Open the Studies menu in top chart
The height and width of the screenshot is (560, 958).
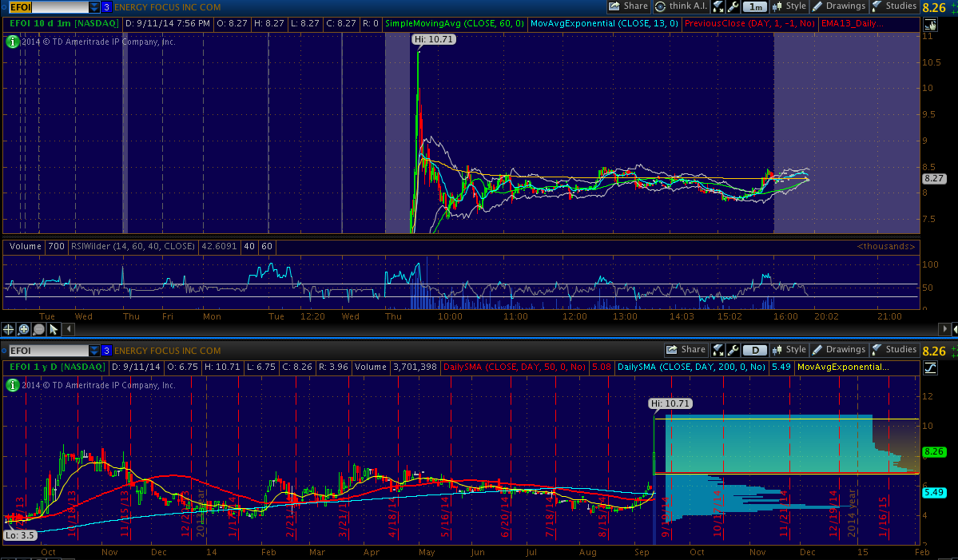[894, 6]
